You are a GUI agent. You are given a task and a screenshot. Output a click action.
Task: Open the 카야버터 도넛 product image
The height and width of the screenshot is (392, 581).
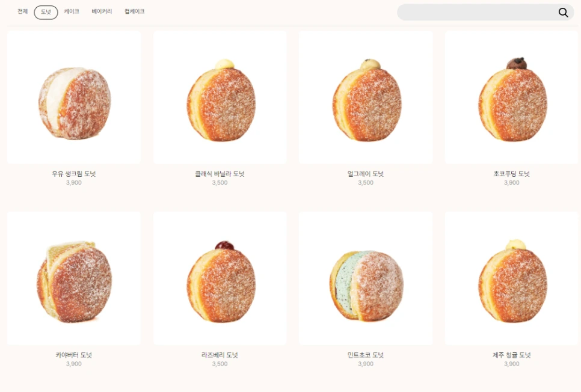click(74, 278)
